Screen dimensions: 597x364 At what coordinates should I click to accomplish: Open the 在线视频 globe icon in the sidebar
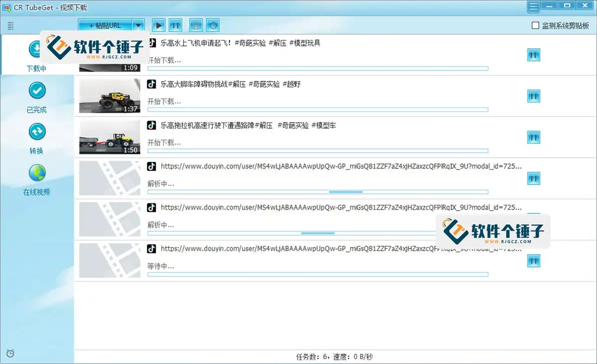coord(37,173)
